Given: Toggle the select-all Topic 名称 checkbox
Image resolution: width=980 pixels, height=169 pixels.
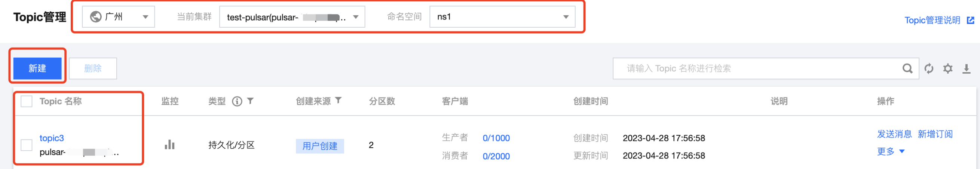Looking at the screenshot, I should click(x=26, y=101).
